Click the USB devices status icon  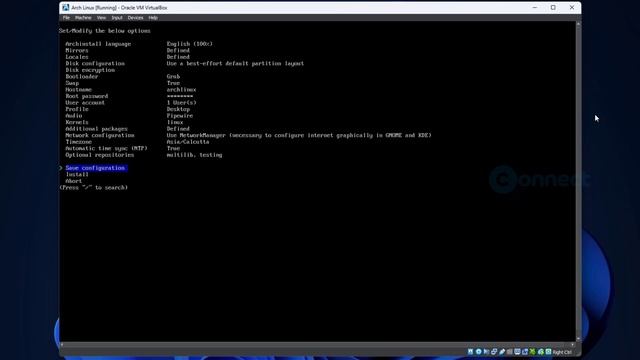click(502, 351)
